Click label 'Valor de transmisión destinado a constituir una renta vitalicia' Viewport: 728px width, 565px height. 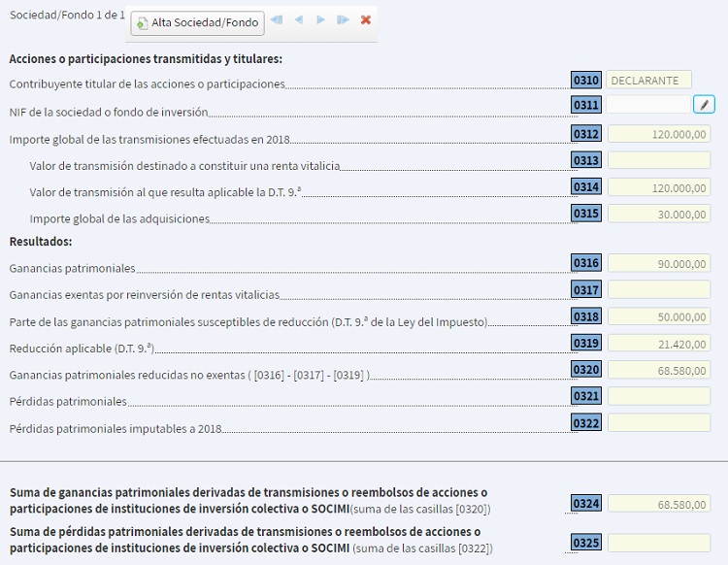click(184, 166)
